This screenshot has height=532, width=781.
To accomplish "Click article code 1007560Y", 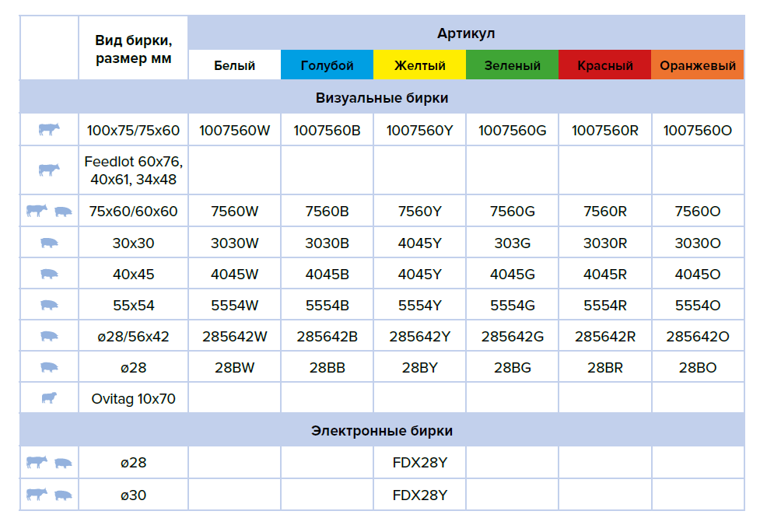I will (x=419, y=131).
